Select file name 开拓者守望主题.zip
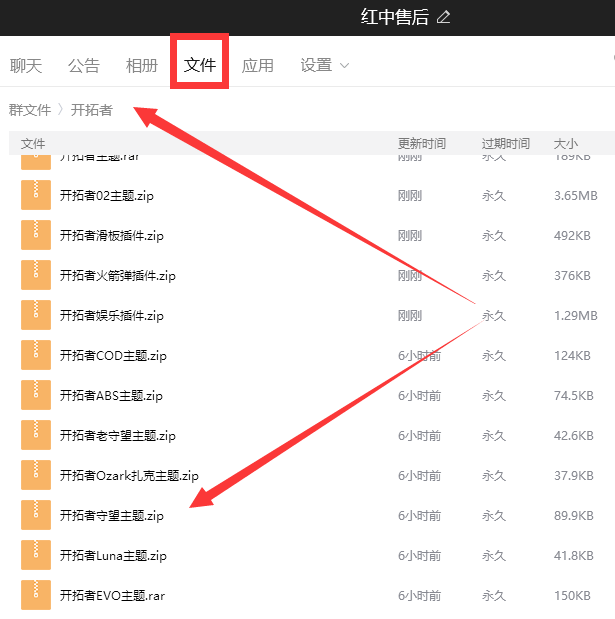This screenshot has height=619, width=615. click(112, 516)
